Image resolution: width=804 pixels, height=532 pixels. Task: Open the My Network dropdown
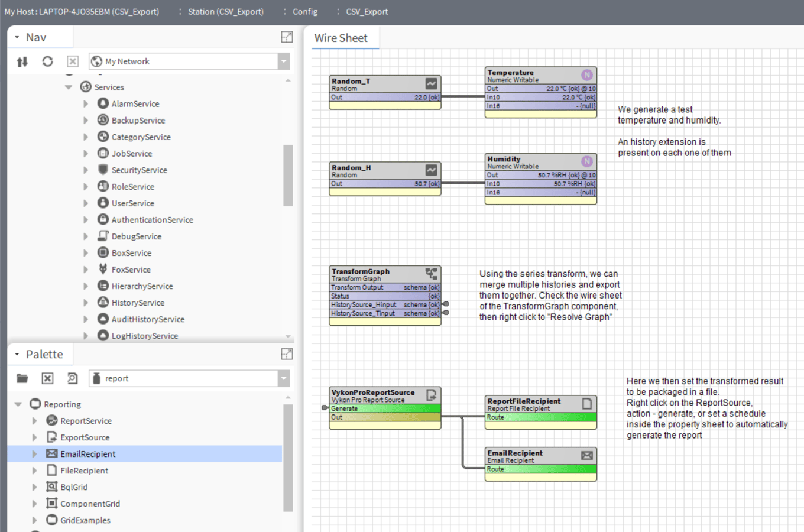284,61
